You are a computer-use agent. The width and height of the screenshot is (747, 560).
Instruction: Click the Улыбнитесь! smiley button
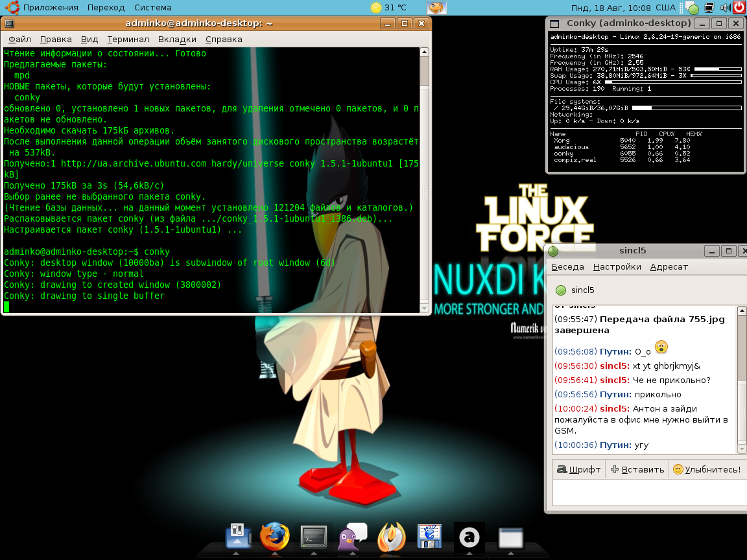(x=707, y=469)
